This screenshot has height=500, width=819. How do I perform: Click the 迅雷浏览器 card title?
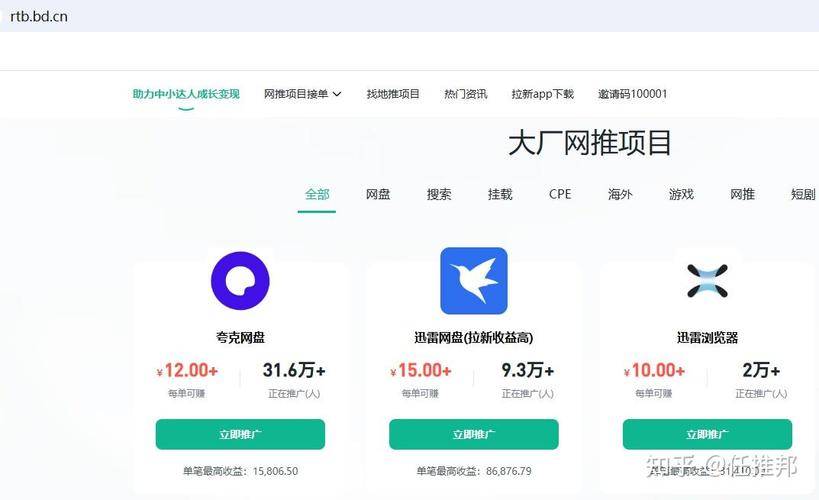tap(707, 338)
